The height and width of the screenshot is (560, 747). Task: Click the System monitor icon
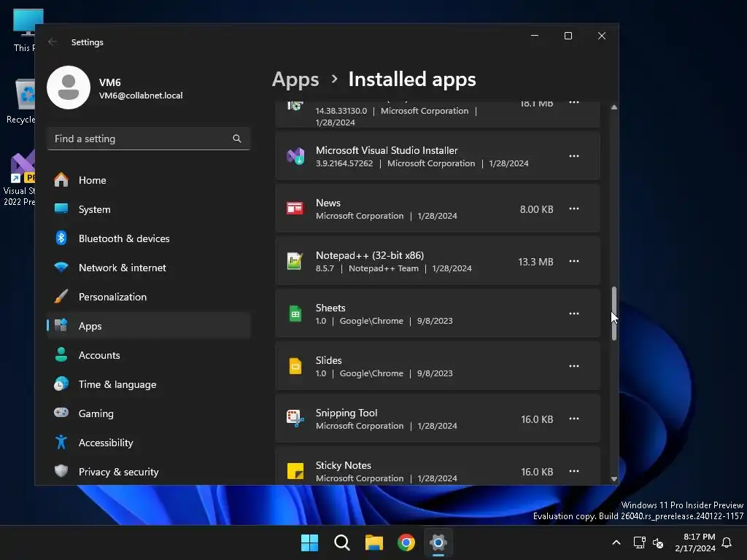(61, 209)
